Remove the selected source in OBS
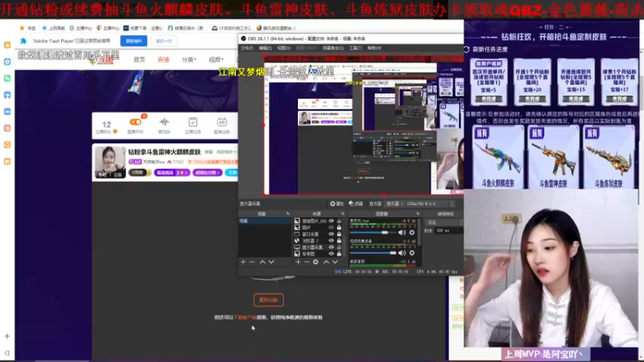 click(x=307, y=262)
